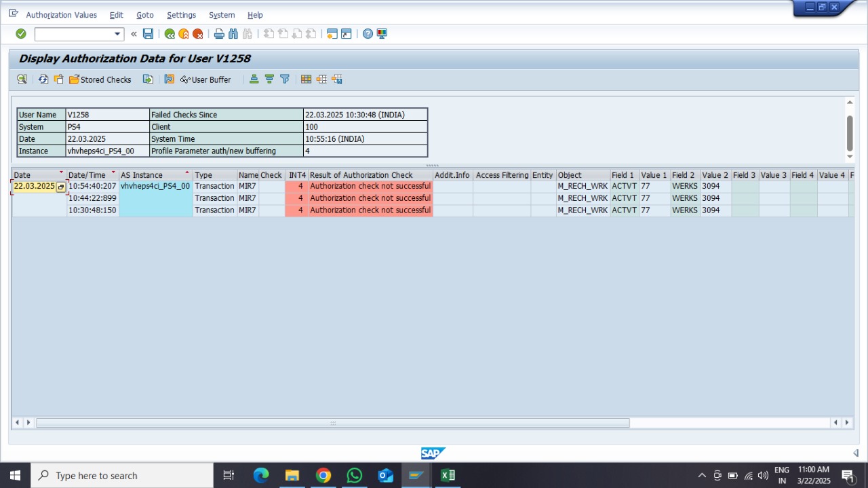Click the green Enter checkmark icon
868x488 pixels.
pyautogui.click(x=21, y=34)
